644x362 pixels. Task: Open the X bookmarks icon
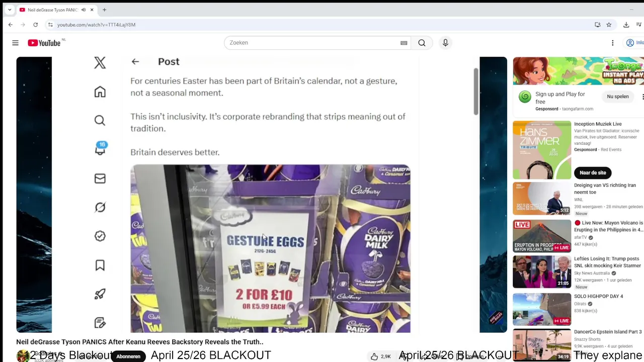tap(100, 265)
